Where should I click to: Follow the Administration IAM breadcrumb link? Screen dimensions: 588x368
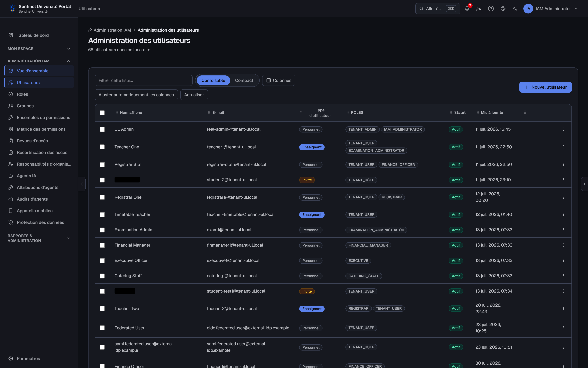pyautogui.click(x=112, y=30)
